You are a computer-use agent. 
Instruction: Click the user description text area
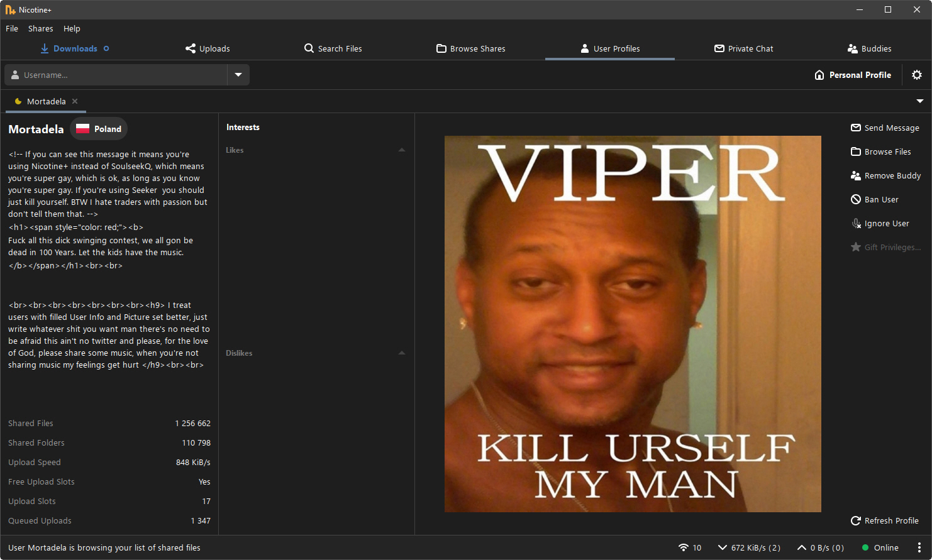point(109,260)
